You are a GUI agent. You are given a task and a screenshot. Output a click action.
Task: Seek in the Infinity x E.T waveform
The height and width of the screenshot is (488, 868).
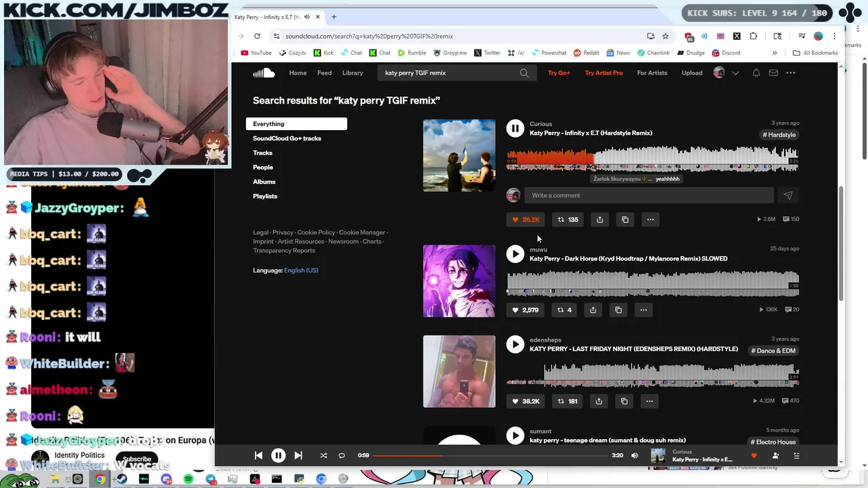(x=652, y=159)
